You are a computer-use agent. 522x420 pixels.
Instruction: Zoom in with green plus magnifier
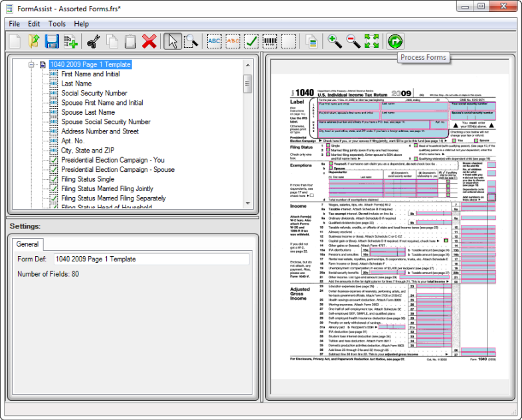pos(335,42)
